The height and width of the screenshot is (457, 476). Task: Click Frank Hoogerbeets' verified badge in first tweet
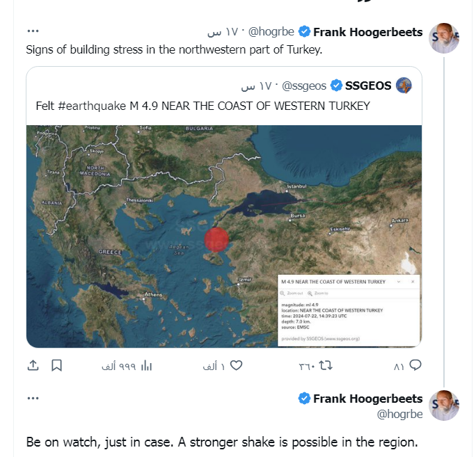tap(304, 31)
